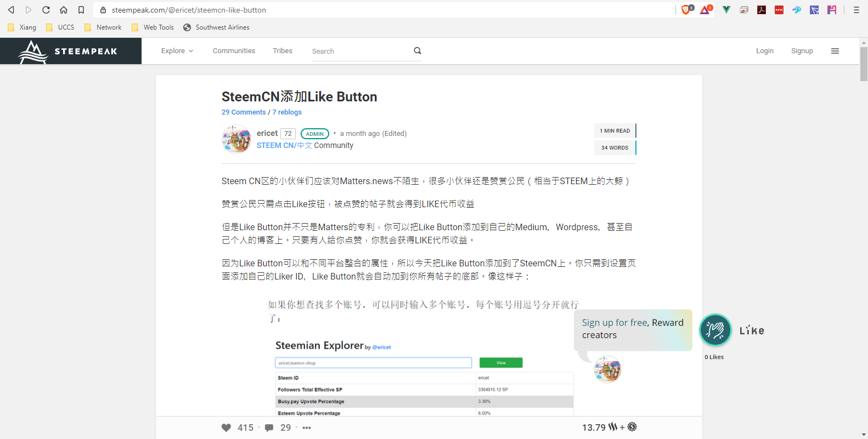Click the 34 WORDS label
868x439 pixels.
[x=615, y=148]
